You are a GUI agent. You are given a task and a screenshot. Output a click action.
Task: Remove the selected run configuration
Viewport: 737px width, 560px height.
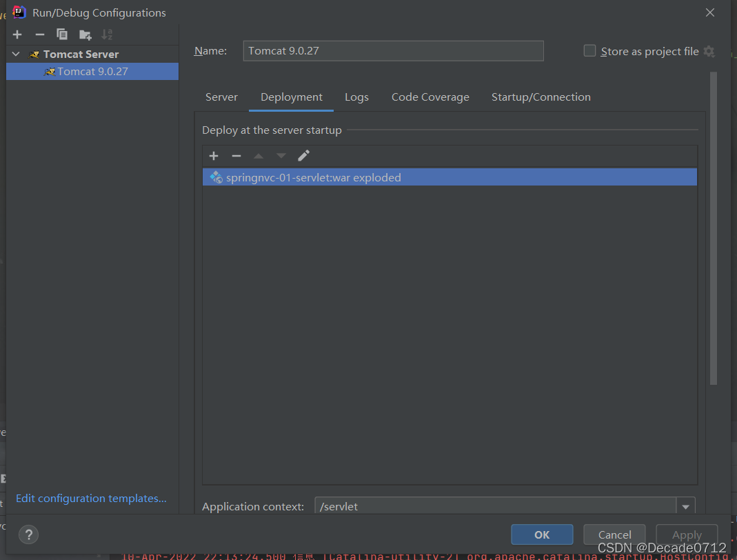pos(40,34)
